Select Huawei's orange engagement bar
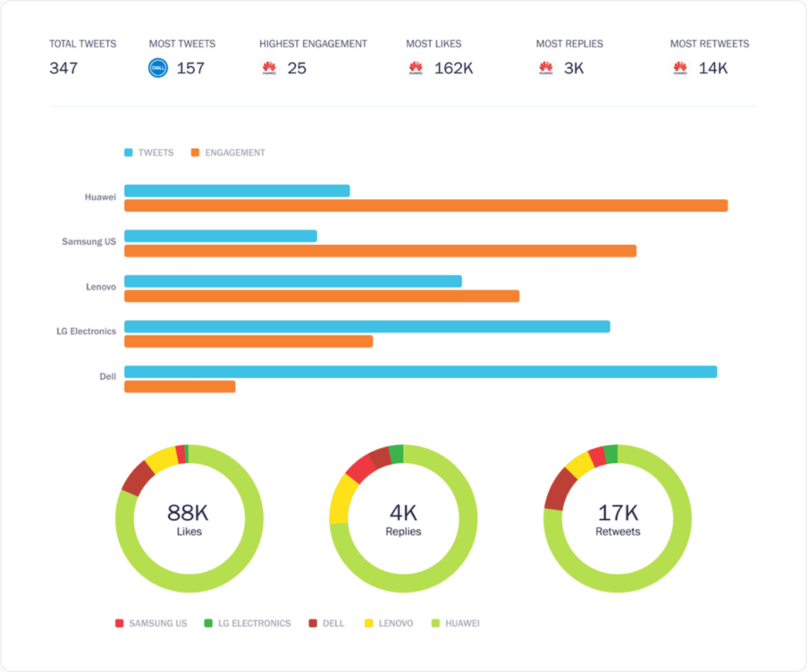807x672 pixels. click(426, 206)
